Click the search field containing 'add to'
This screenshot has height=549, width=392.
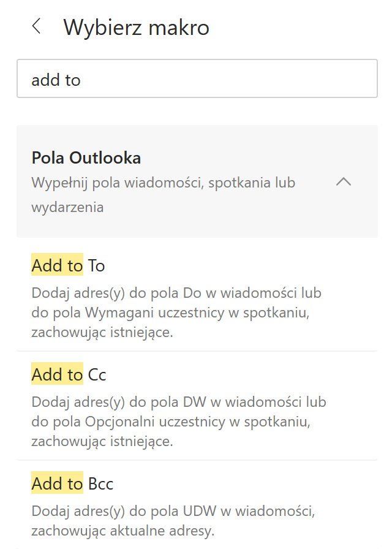[x=196, y=78]
